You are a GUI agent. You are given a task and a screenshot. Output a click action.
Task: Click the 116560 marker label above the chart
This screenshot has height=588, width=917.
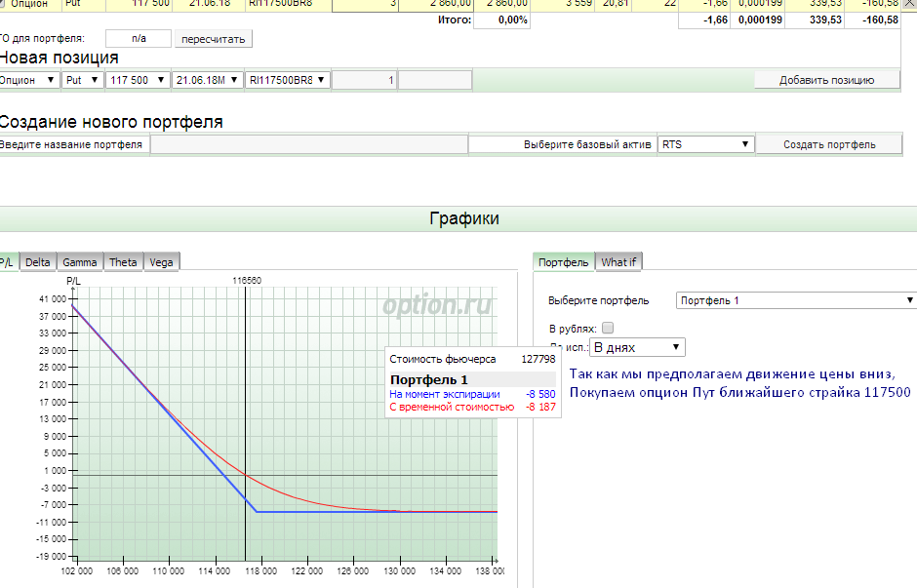247,281
